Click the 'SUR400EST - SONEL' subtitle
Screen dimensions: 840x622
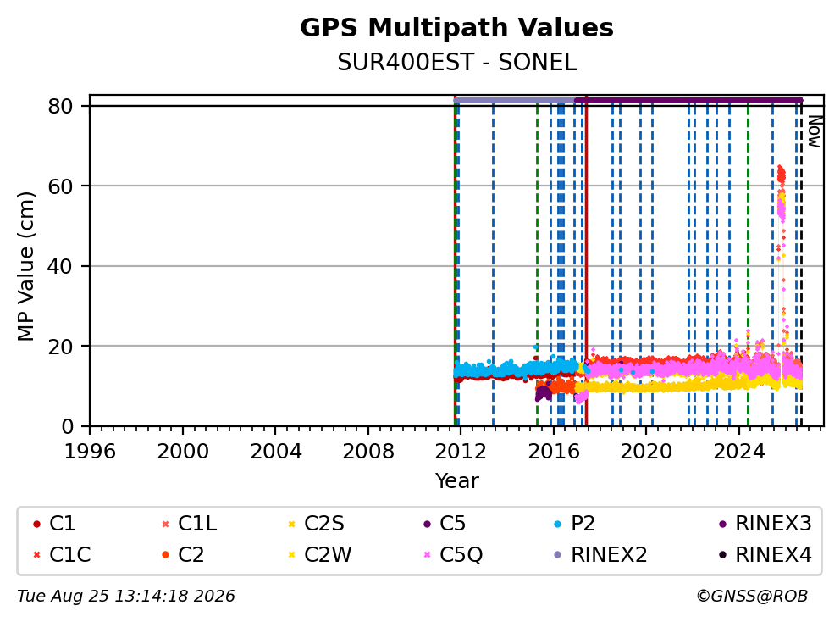456,63
